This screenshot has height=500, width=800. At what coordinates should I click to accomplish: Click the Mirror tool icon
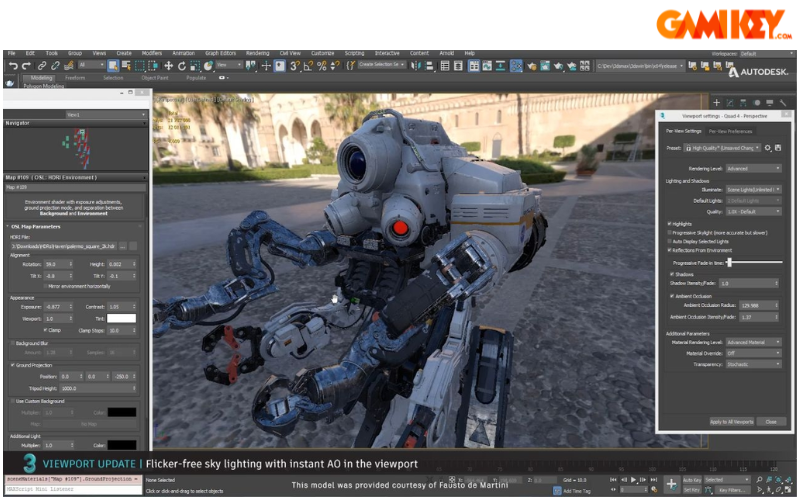(x=416, y=66)
